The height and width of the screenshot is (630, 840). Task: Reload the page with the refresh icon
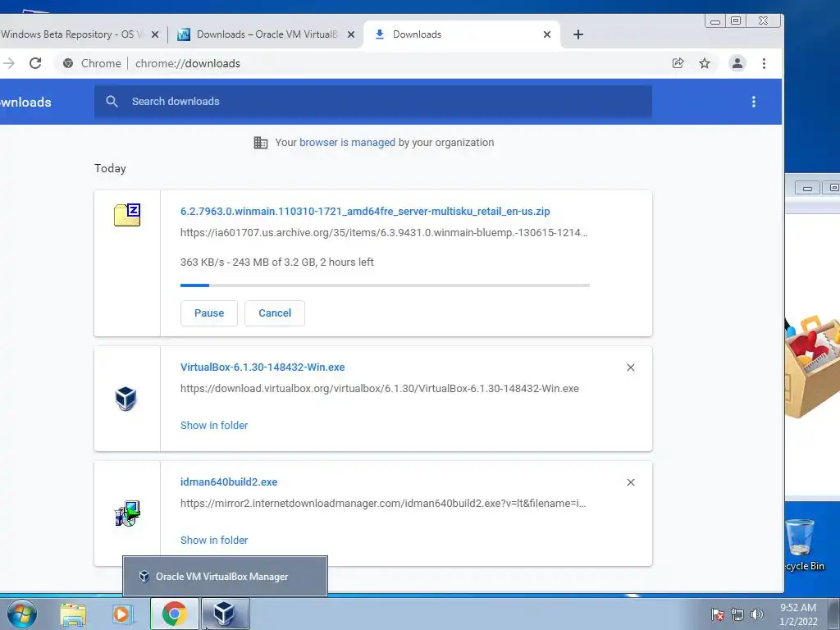(35, 63)
